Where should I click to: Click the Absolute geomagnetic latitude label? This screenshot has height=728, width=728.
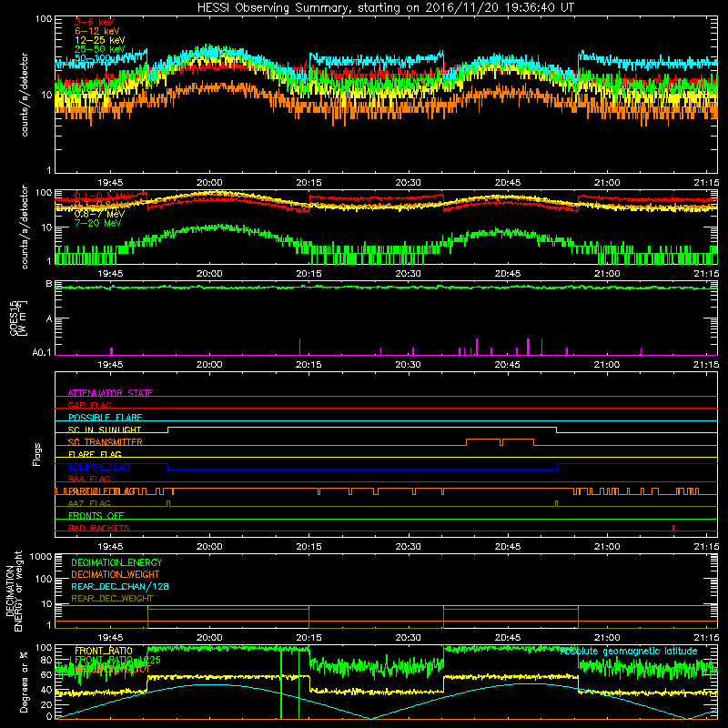629,652
